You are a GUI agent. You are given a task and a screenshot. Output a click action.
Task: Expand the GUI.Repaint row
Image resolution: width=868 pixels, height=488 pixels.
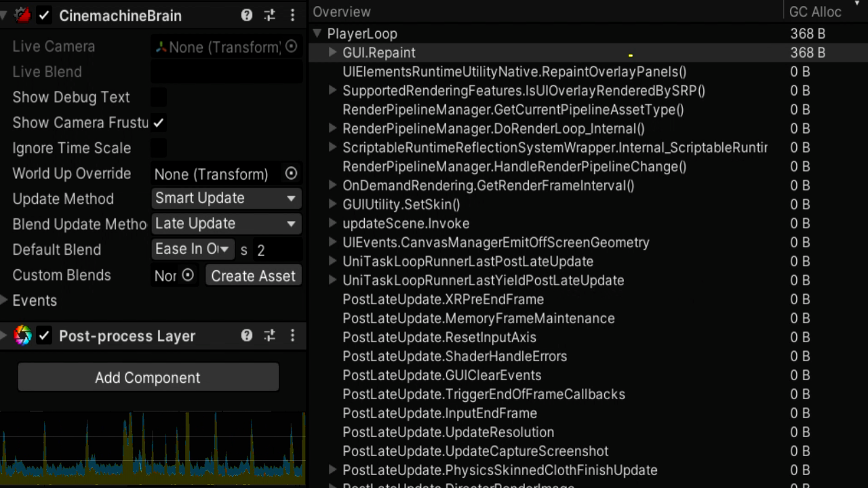[332, 52]
